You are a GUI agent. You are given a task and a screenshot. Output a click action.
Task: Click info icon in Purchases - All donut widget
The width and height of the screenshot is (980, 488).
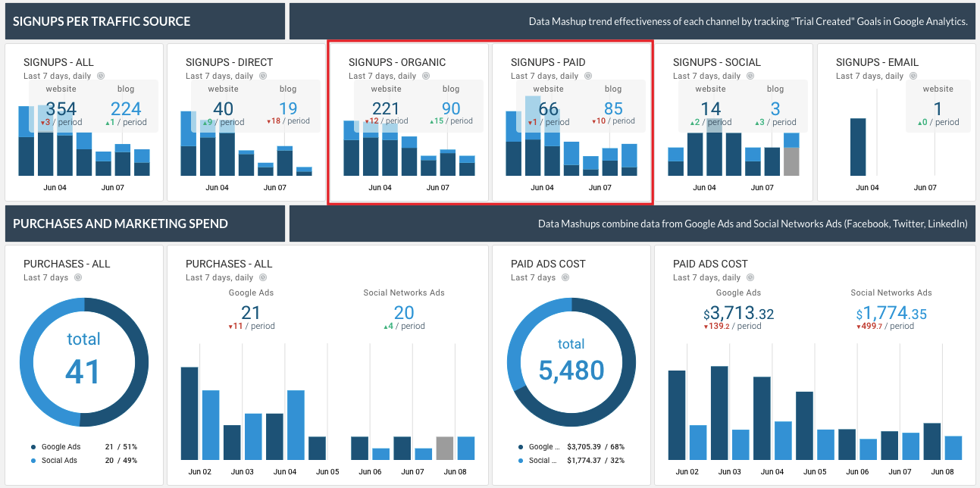coord(78,277)
